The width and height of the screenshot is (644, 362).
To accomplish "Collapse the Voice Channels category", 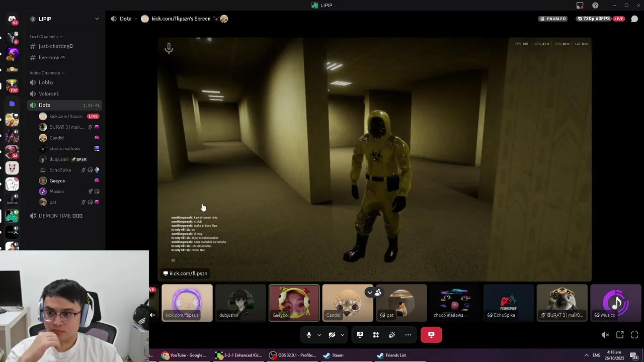I will click(47, 73).
